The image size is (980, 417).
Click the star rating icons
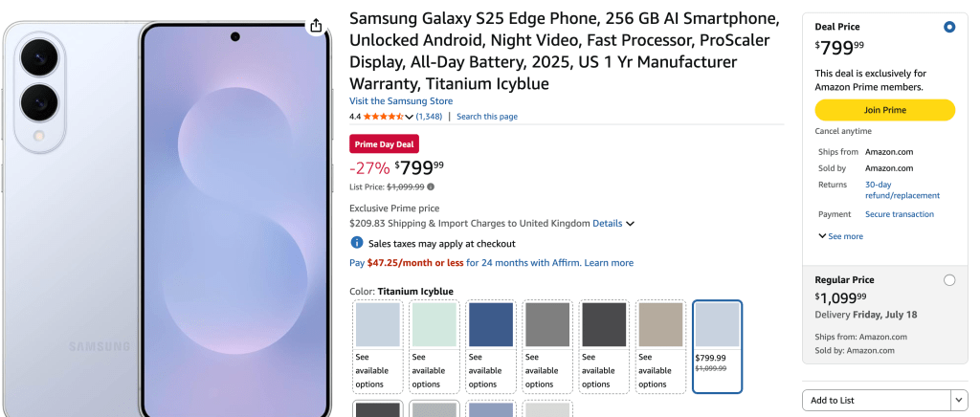pyautogui.click(x=383, y=117)
